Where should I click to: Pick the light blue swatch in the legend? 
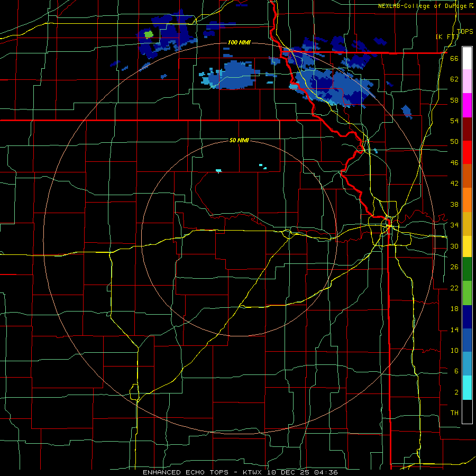click(467, 364)
